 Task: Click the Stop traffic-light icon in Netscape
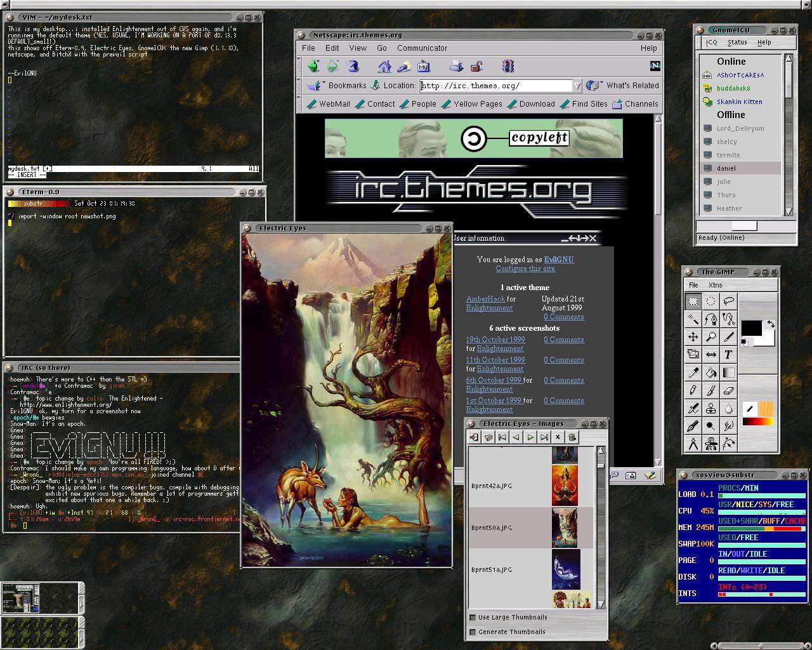507,66
